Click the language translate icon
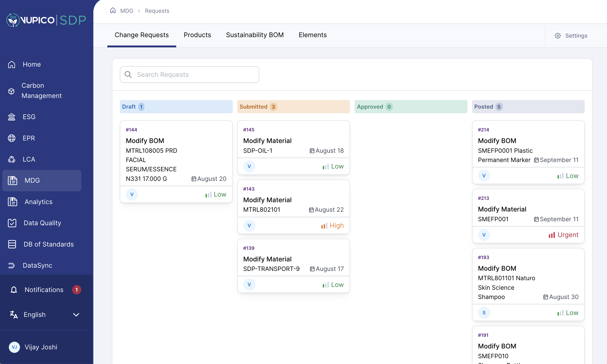The image size is (607, 364). point(14,315)
